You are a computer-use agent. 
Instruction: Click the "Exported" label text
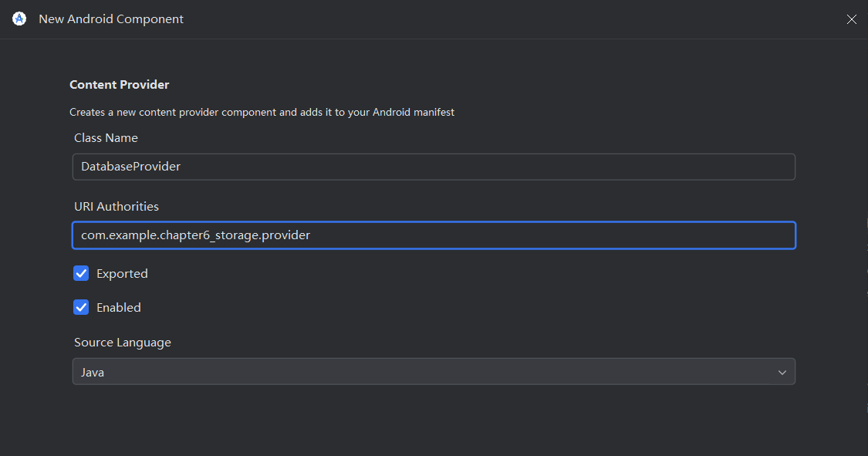point(122,274)
